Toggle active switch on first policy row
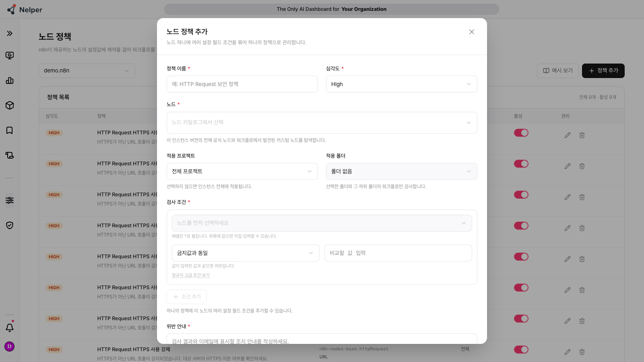 pyautogui.click(x=521, y=133)
